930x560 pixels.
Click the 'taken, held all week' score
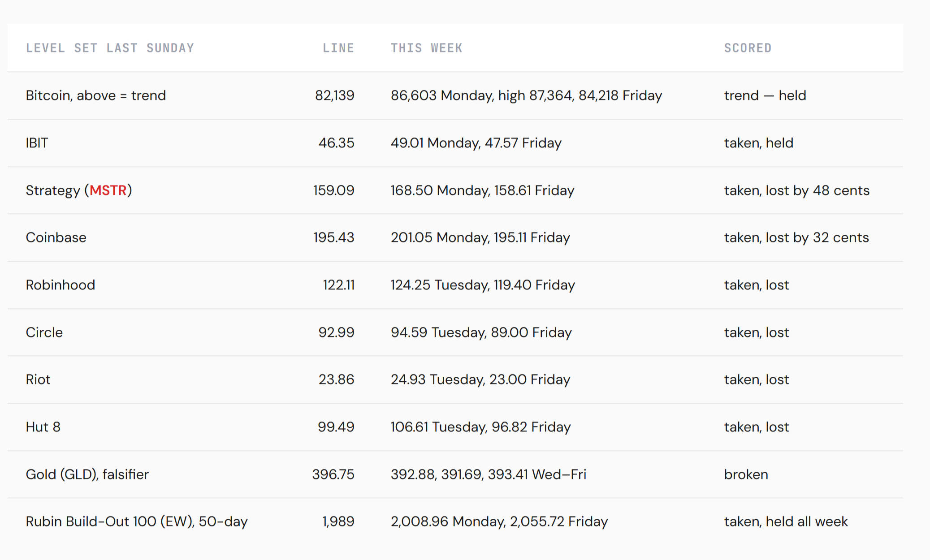click(786, 521)
